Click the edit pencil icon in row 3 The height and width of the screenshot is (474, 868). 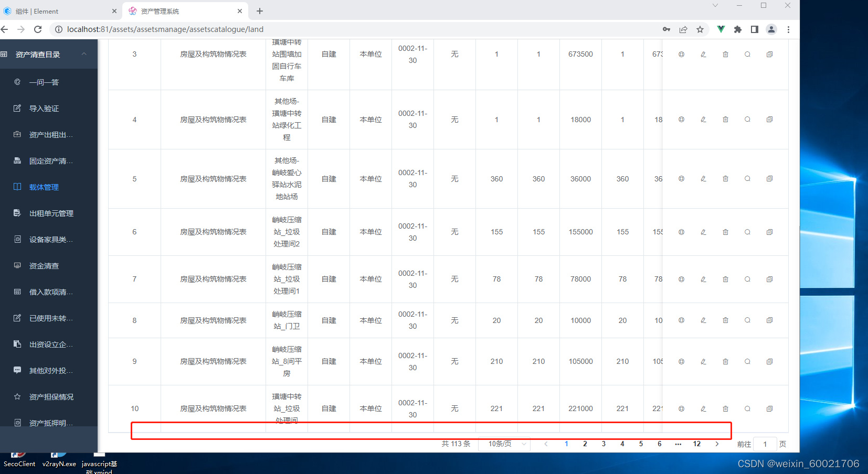pyautogui.click(x=703, y=54)
